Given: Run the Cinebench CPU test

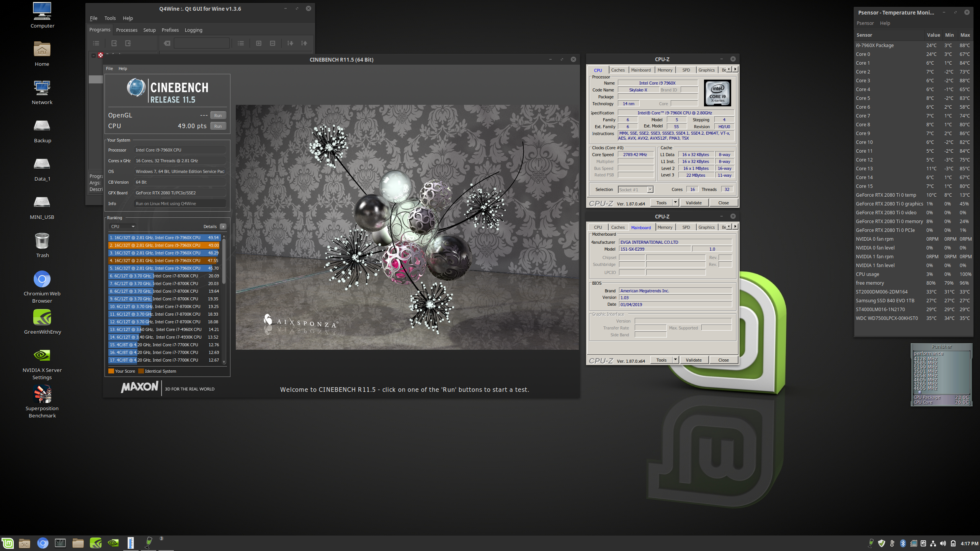Looking at the screenshot, I should pyautogui.click(x=218, y=126).
